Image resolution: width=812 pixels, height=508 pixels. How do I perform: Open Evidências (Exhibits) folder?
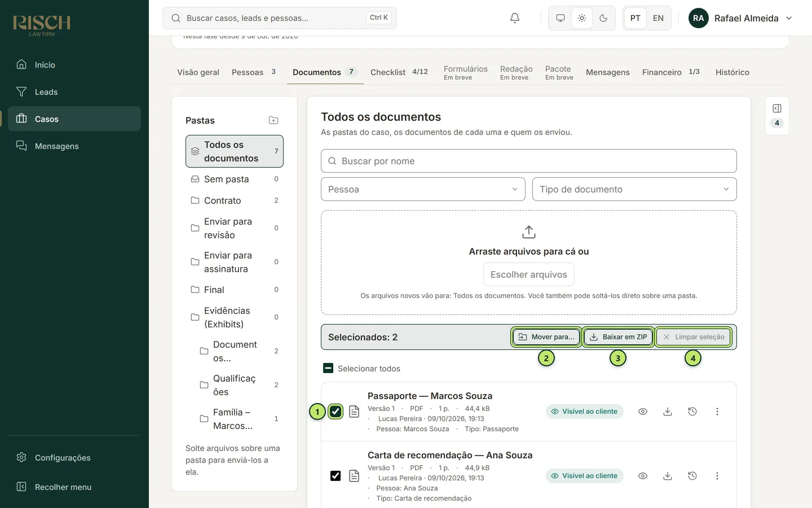[x=235, y=317]
